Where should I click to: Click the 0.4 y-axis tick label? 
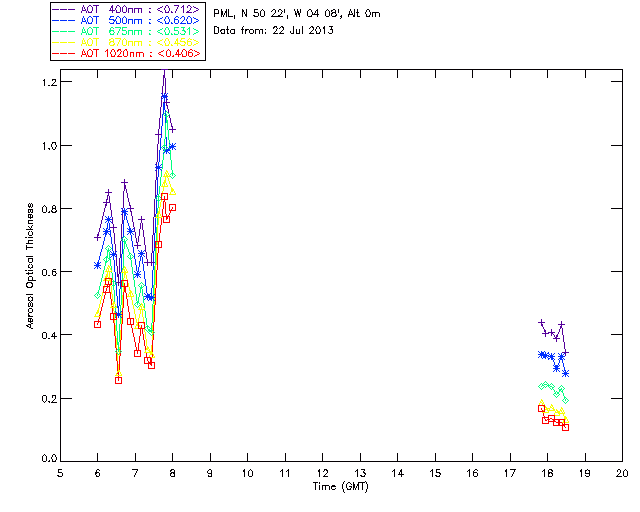click(x=49, y=335)
